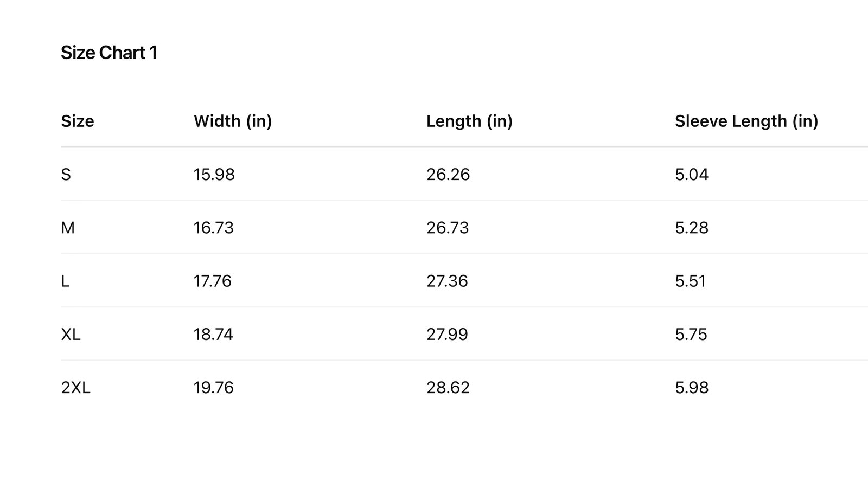
Task: Click the 17.76 width value
Action: pos(213,281)
